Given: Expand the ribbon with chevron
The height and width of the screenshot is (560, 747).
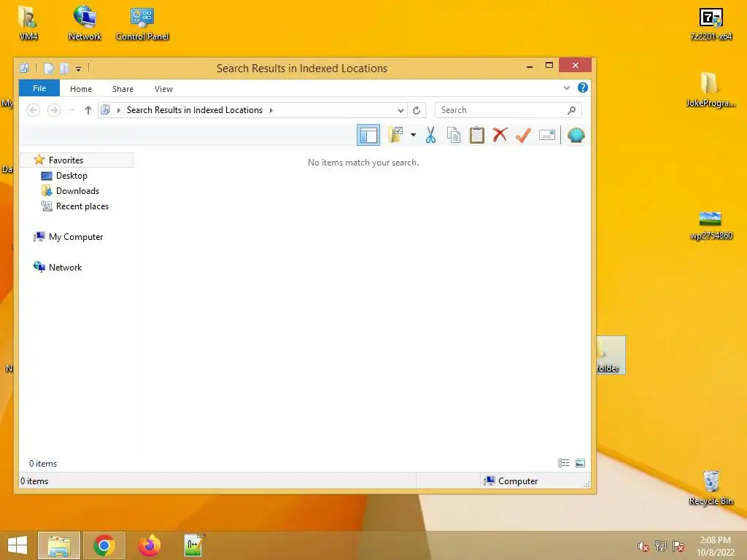Looking at the screenshot, I should tap(566, 88).
